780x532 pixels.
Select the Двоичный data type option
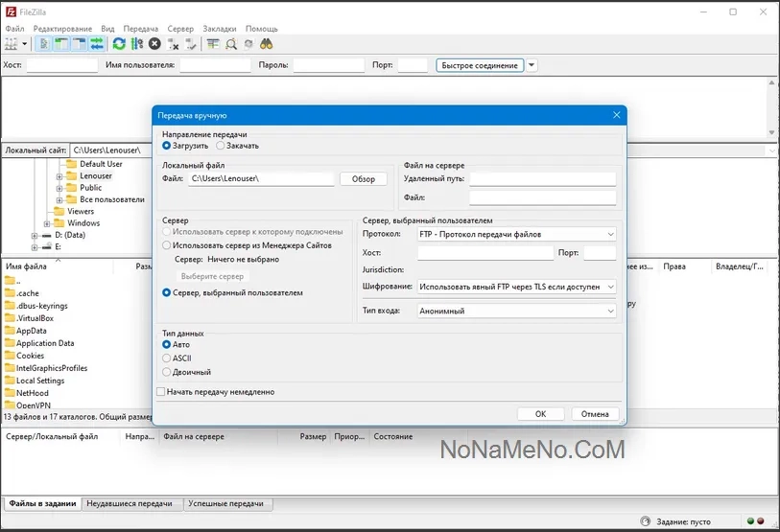167,372
